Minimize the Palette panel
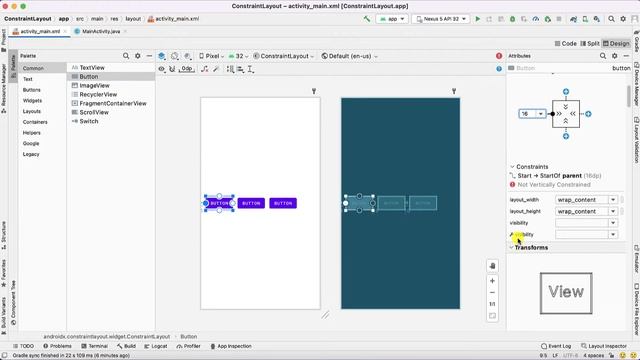The height and width of the screenshot is (360, 640). 149,56
